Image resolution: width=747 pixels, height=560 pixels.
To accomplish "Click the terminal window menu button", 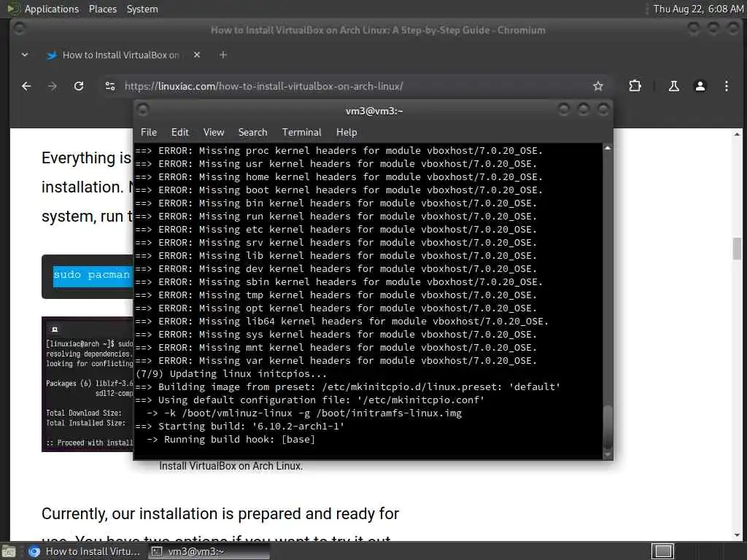I will click(x=143, y=110).
